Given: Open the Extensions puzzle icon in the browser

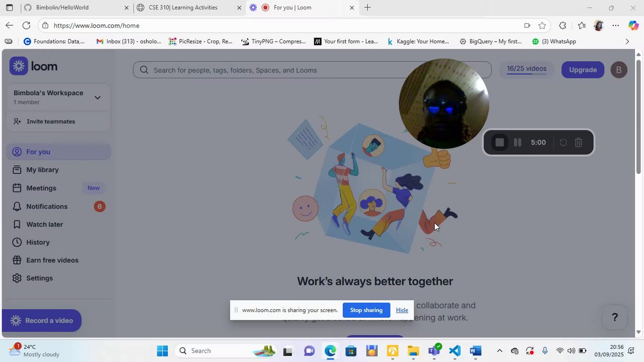Looking at the screenshot, I should (563, 26).
